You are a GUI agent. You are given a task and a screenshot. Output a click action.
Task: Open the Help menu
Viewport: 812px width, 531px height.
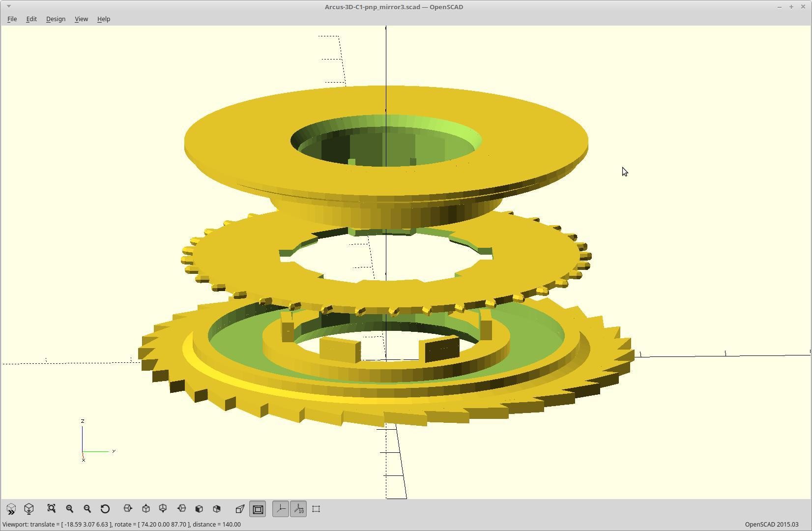[104, 19]
